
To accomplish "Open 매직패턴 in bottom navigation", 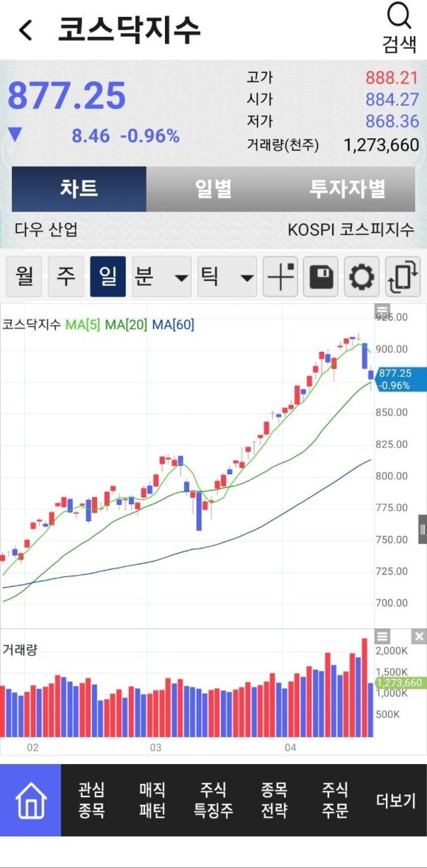I will tap(152, 800).
